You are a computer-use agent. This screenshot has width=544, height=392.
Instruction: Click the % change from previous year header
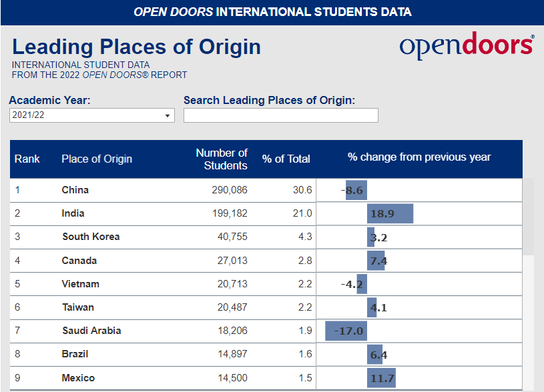[419, 157]
